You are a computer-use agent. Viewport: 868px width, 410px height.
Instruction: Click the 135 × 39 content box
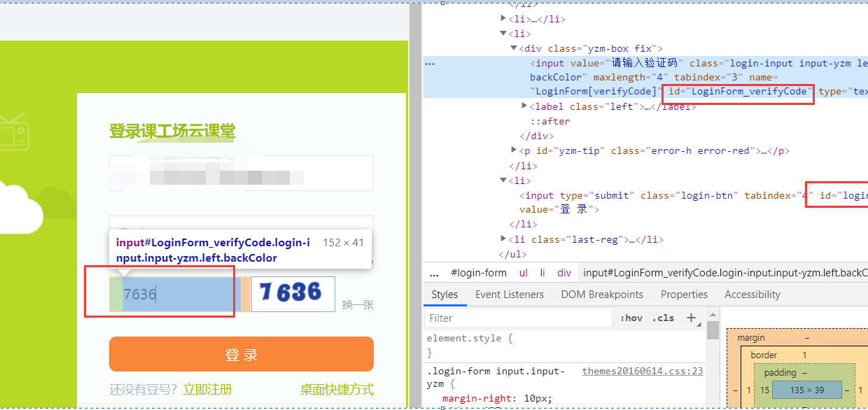click(x=807, y=390)
